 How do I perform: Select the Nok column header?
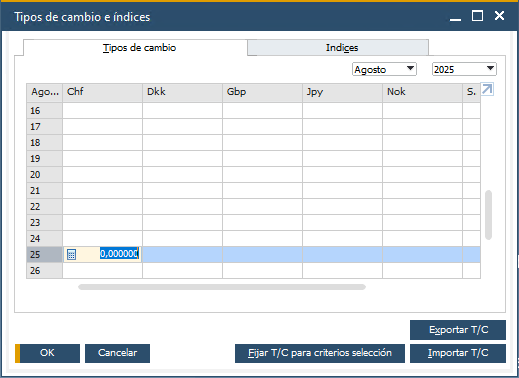(422, 93)
